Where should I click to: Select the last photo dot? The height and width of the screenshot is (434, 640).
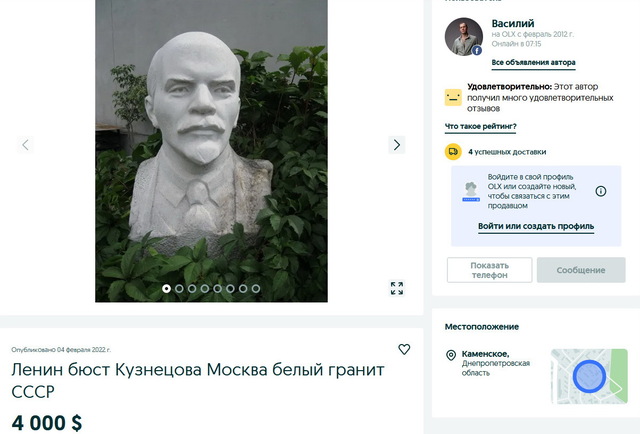[256, 289]
